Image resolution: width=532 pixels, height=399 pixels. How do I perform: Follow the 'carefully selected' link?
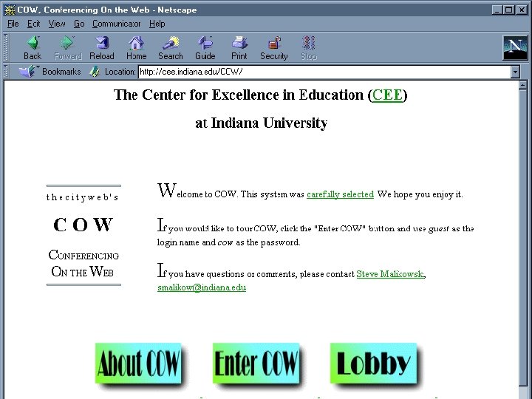[x=340, y=194]
